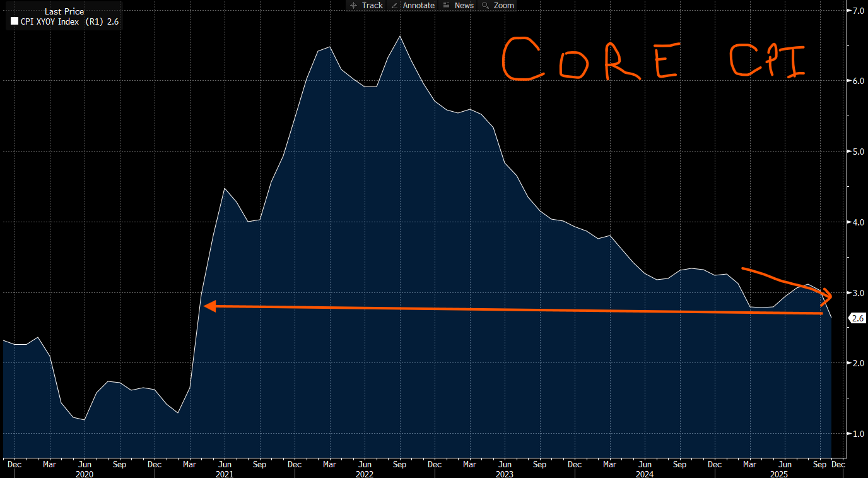
Task: Click the 2023 year label on time axis
Action: coord(504,473)
